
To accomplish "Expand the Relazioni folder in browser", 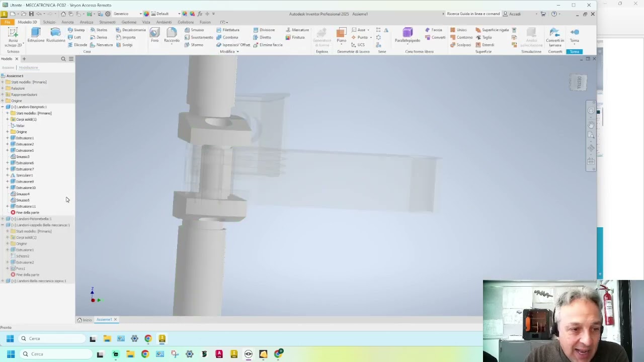I will pos(3,88).
